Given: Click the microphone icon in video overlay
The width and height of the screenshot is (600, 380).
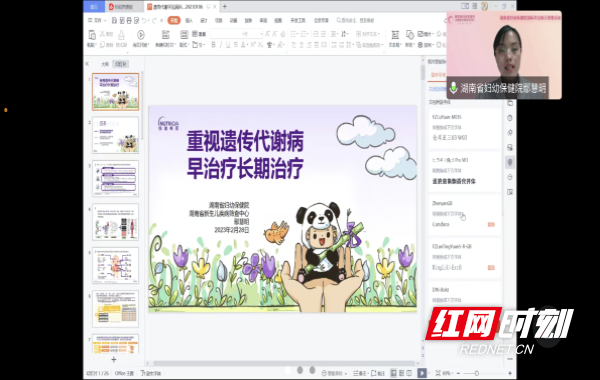Looking at the screenshot, I should (453, 88).
